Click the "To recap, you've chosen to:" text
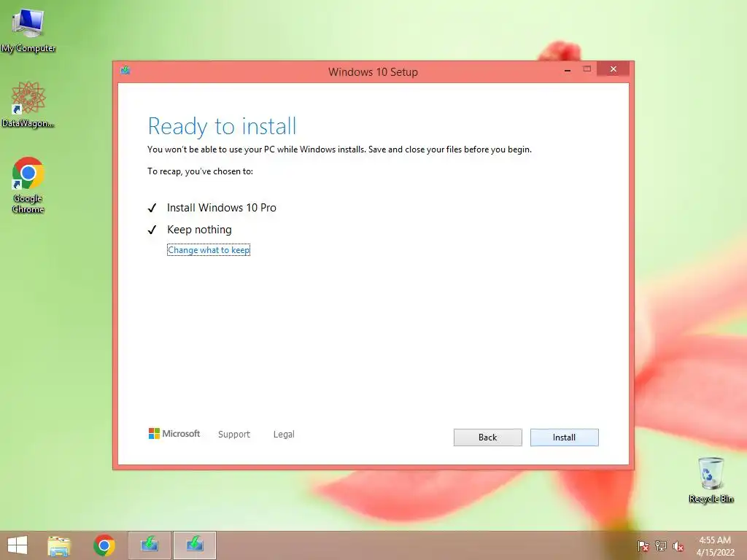Viewport: 747px width, 560px height. tap(200, 171)
